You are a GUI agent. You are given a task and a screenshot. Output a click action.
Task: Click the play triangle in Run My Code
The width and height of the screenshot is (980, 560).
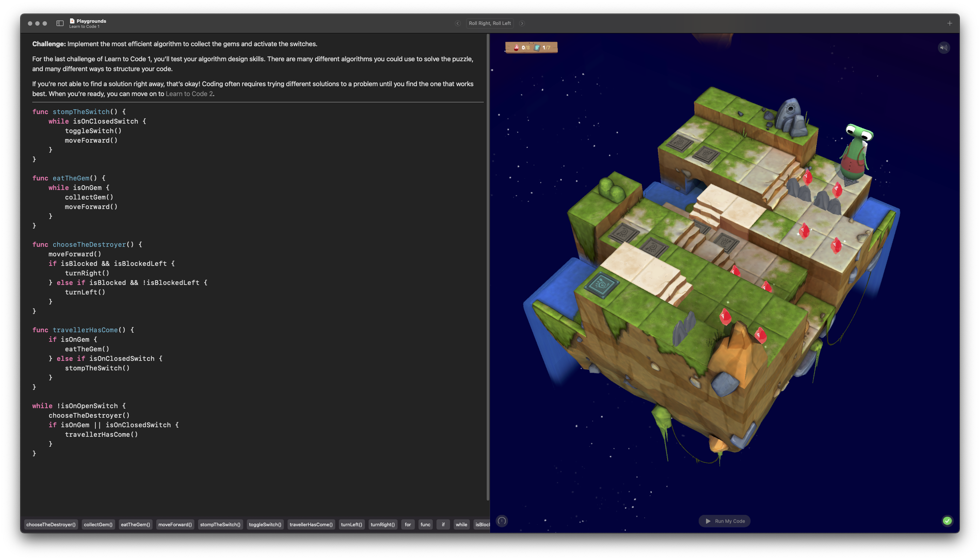[708, 521]
